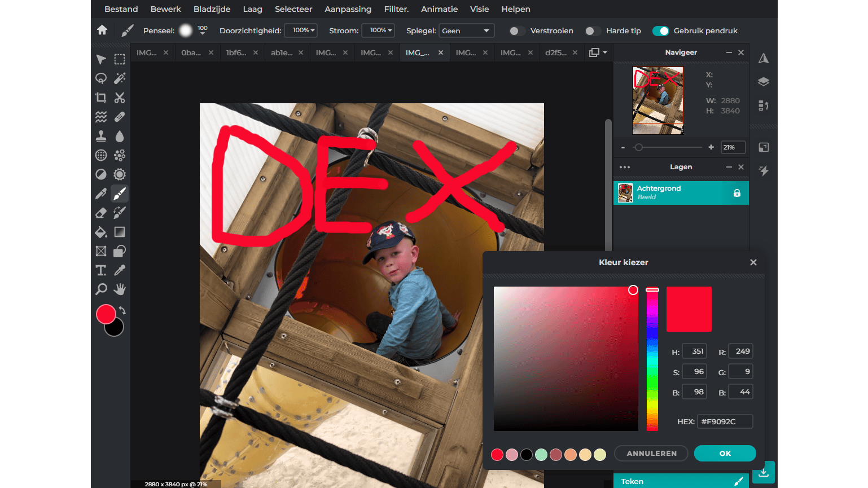
Task: Click the download save icon
Action: click(764, 472)
